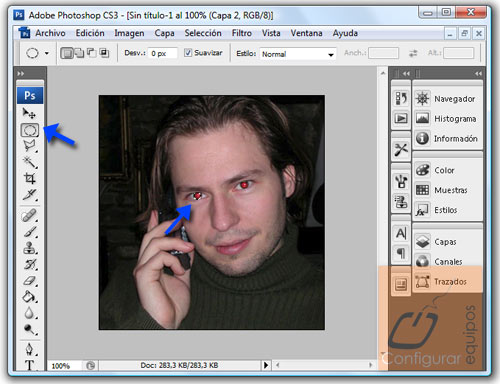Open the History panel icon in dock
The height and width of the screenshot is (384, 500).
[401, 98]
